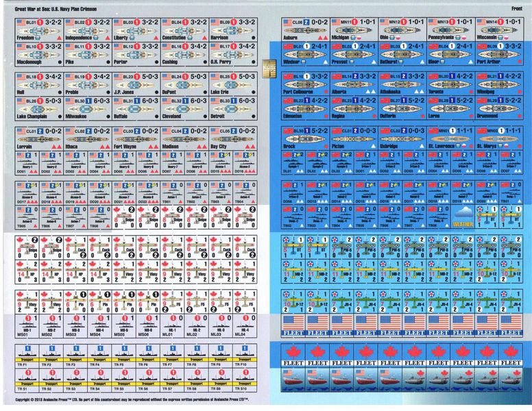Click the Hull ship counter
The image size is (532, 411).
pos(39,84)
